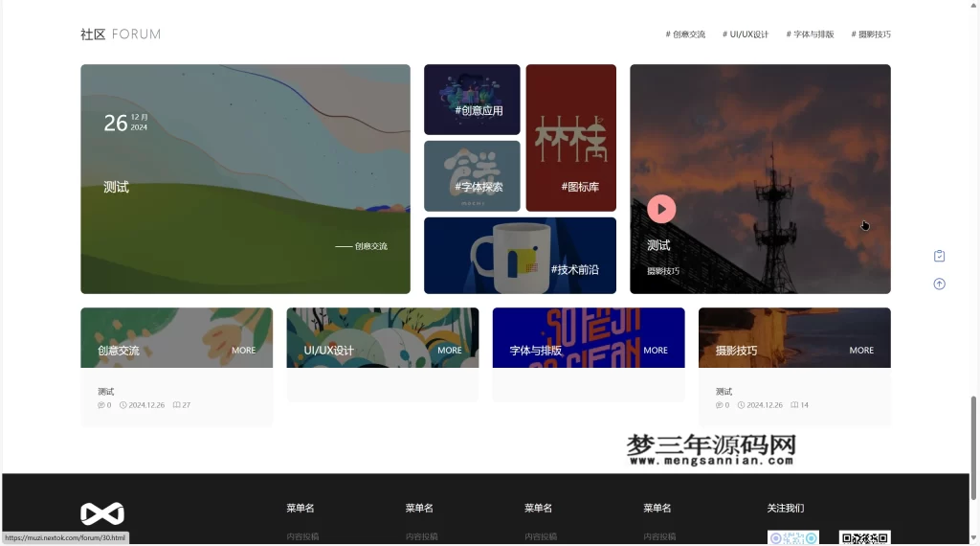Open the large 测试 landscape post card
Viewport: 980px width, 546px height.
pos(246,179)
